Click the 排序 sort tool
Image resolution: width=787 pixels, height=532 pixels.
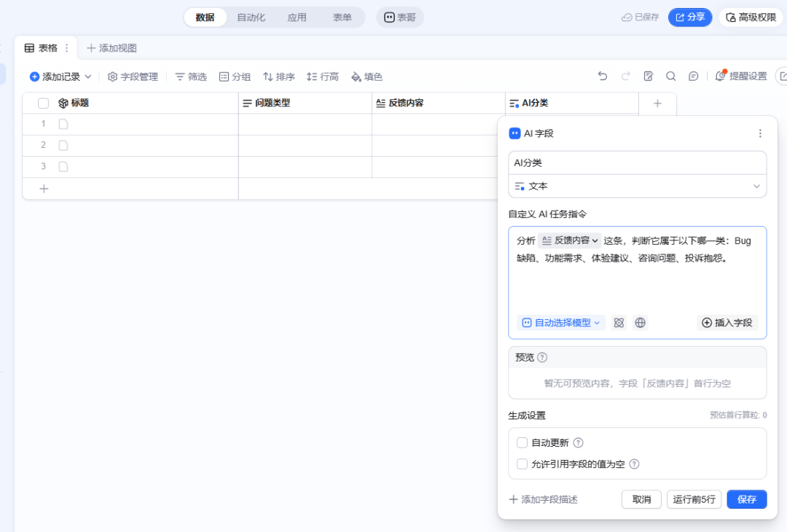click(x=279, y=77)
